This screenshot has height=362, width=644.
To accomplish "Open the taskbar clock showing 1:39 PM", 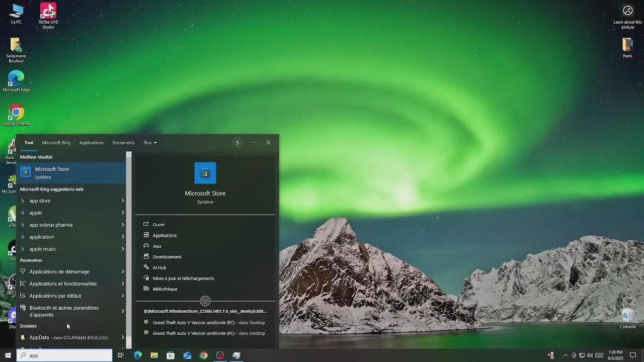I will pos(615,355).
